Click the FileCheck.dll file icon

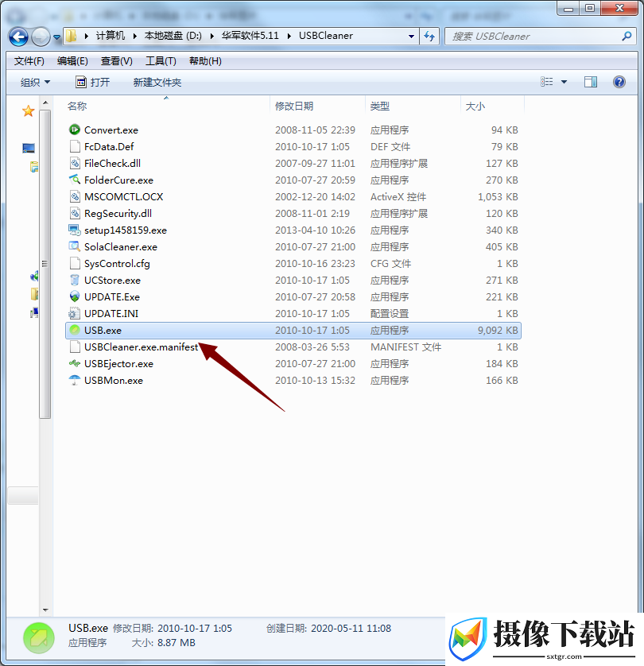(x=75, y=163)
